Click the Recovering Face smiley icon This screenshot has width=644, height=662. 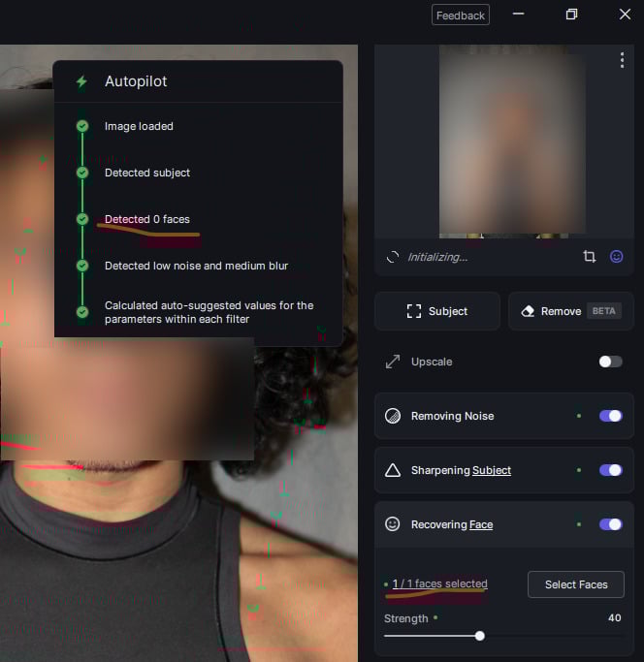(x=393, y=524)
